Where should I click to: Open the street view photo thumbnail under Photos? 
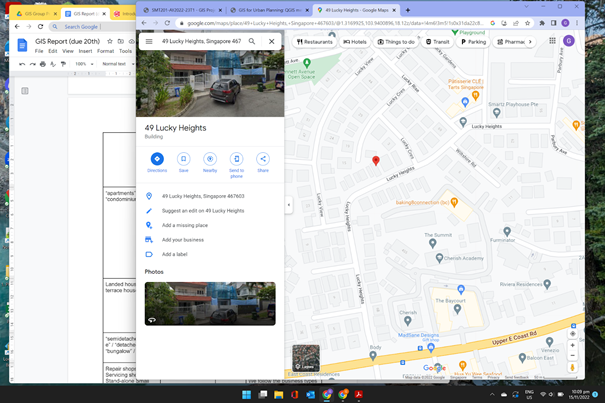point(210,303)
